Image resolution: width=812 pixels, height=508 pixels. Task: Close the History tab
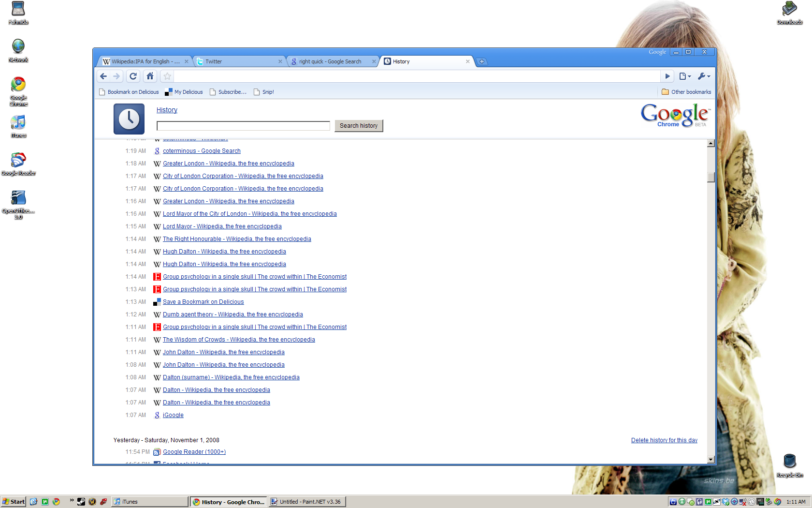coord(467,61)
